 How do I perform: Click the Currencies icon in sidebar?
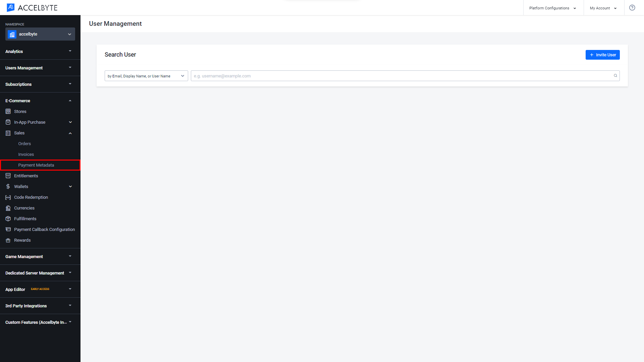point(8,208)
